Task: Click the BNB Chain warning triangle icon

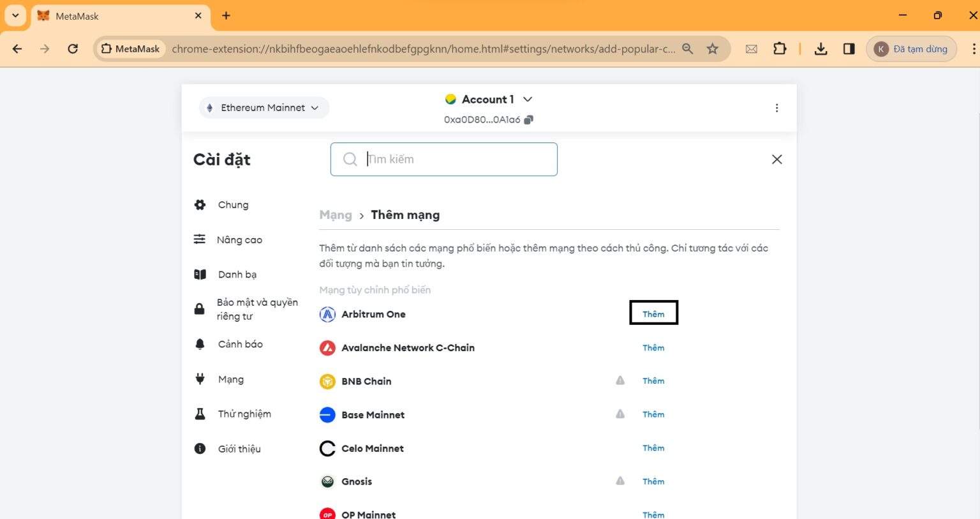Action: coord(620,380)
